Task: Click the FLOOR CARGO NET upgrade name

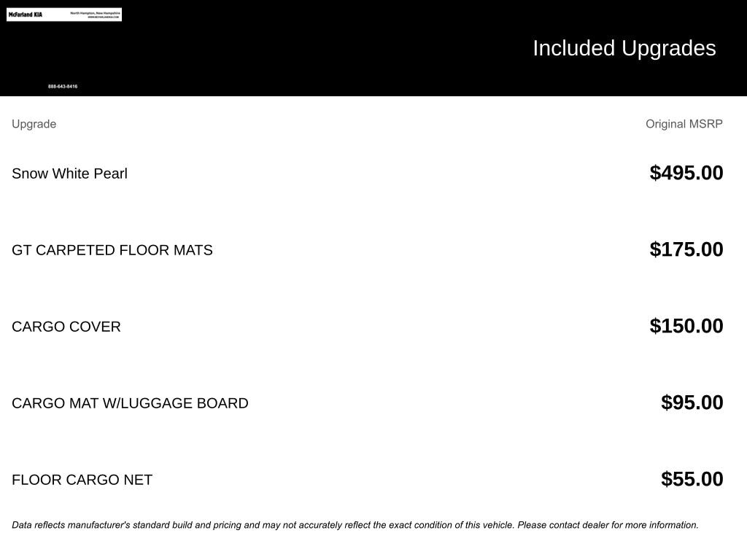Action: [82, 480]
